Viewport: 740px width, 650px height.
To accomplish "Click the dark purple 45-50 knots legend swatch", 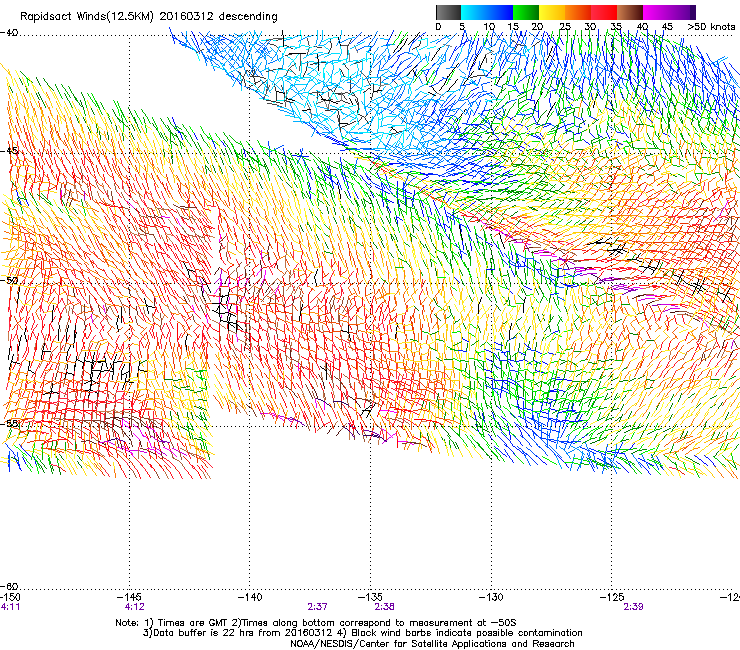I will click(682, 12).
